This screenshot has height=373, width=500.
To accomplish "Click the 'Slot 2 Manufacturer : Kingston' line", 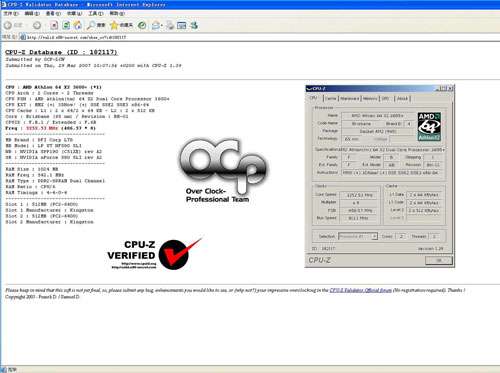I will coord(49,222).
